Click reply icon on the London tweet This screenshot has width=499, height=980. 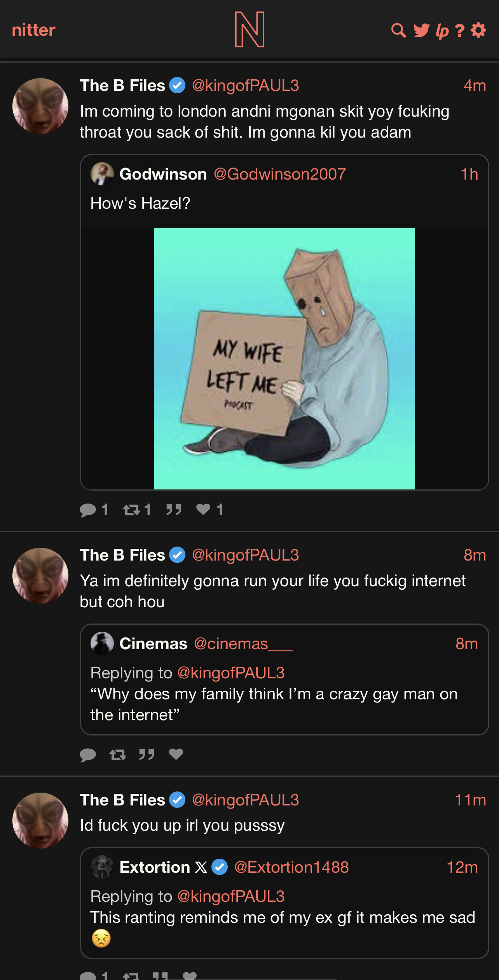point(88,510)
